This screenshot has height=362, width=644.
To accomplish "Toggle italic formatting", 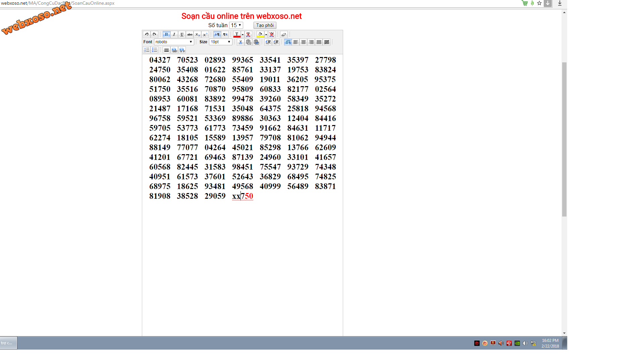I will [174, 35].
